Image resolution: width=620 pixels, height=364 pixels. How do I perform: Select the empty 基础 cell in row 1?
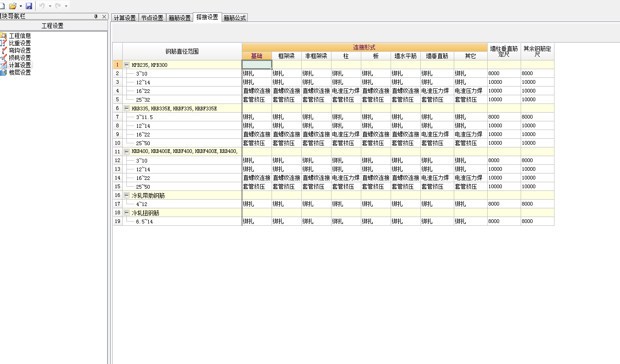click(x=257, y=65)
